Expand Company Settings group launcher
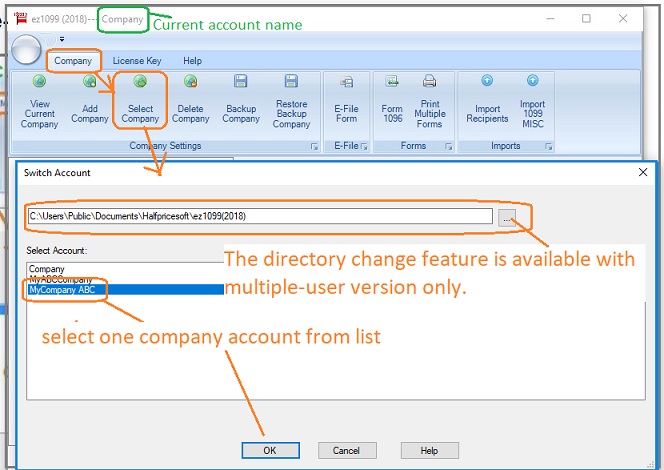Image resolution: width=664 pixels, height=470 pixels. tap(314, 147)
